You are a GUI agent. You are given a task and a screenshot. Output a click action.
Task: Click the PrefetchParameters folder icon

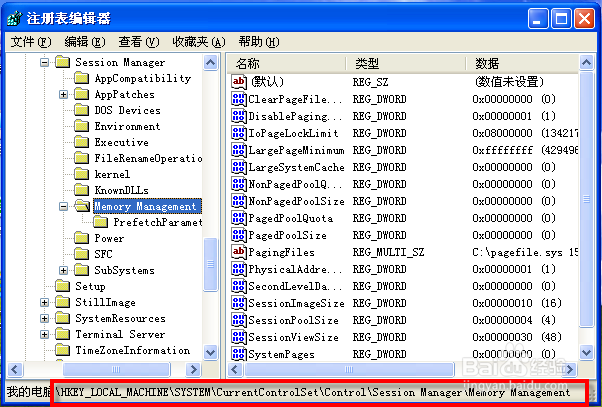[101, 222]
